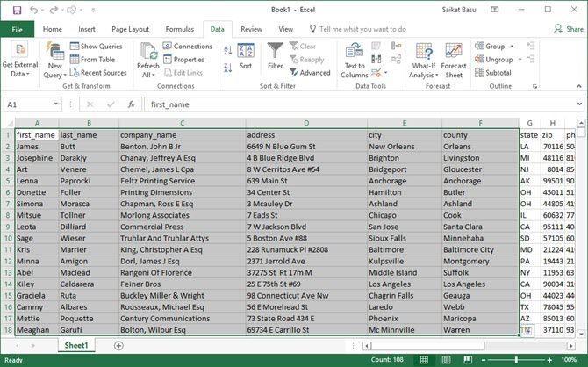Click the Redo arrow icon
This screenshot has width=588, height=367.
pos(54,11)
